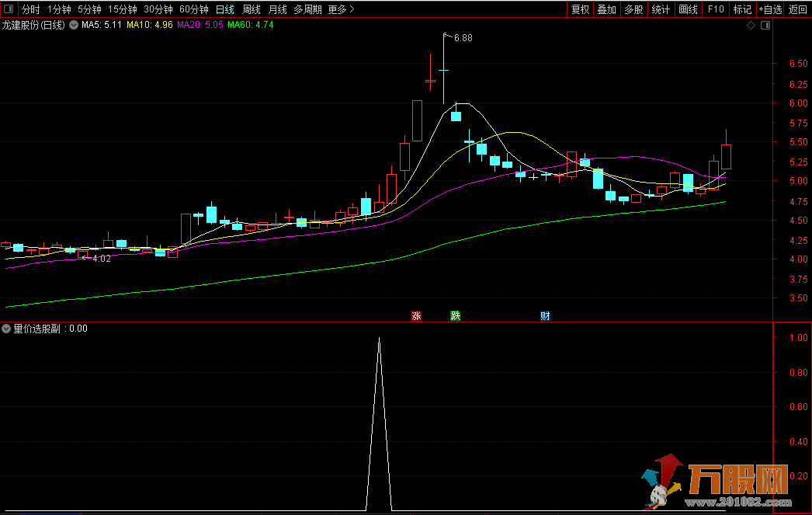812x515 pixels.
Task: Switch to 1分钟 period
Action: (59, 9)
